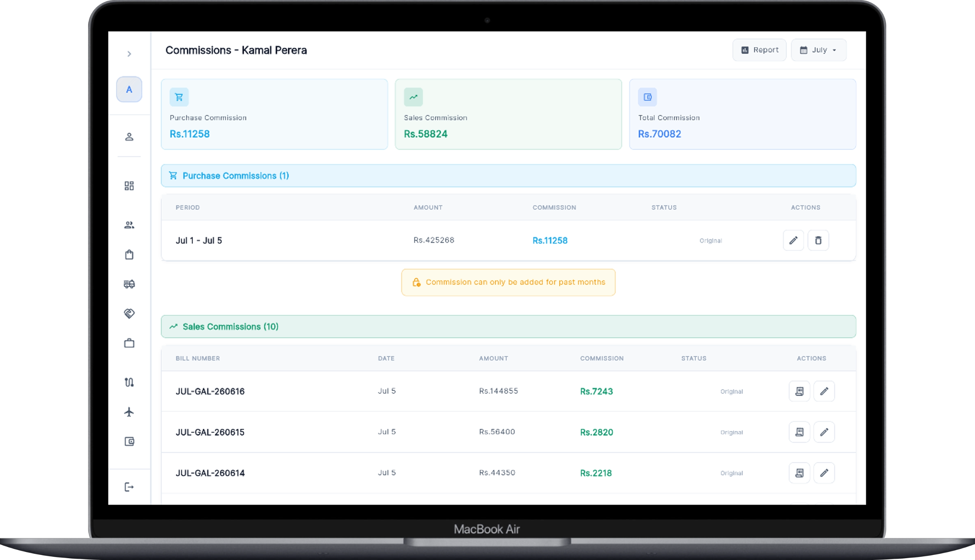975x560 pixels.
Task: Click the Rs.56400 bill amount
Action: (x=497, y=432)
